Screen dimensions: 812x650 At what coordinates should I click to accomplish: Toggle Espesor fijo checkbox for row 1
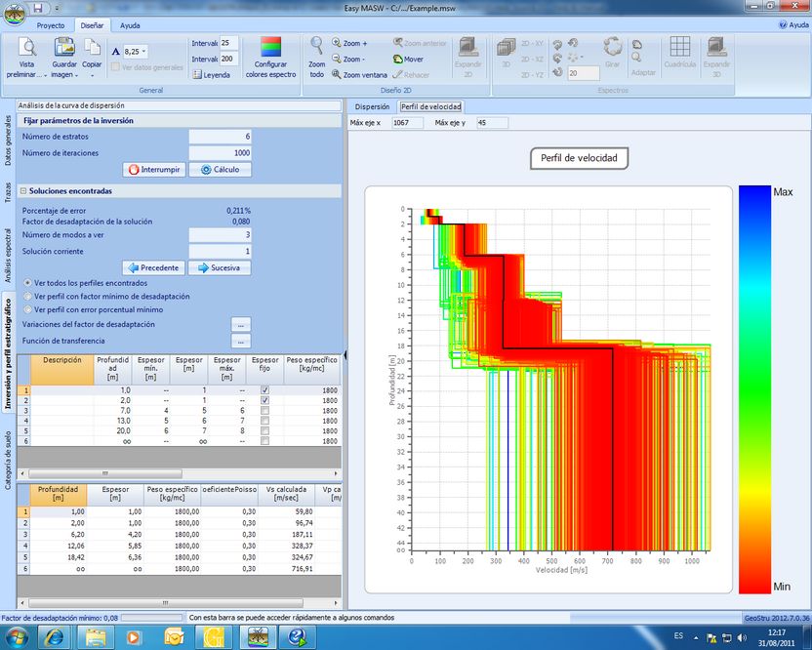(264, 390)
